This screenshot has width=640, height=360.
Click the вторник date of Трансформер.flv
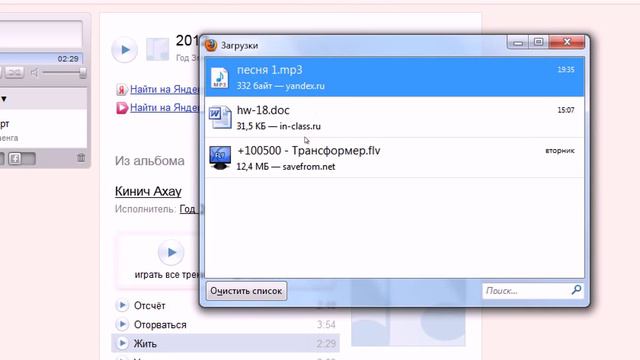tap(560, 151)
